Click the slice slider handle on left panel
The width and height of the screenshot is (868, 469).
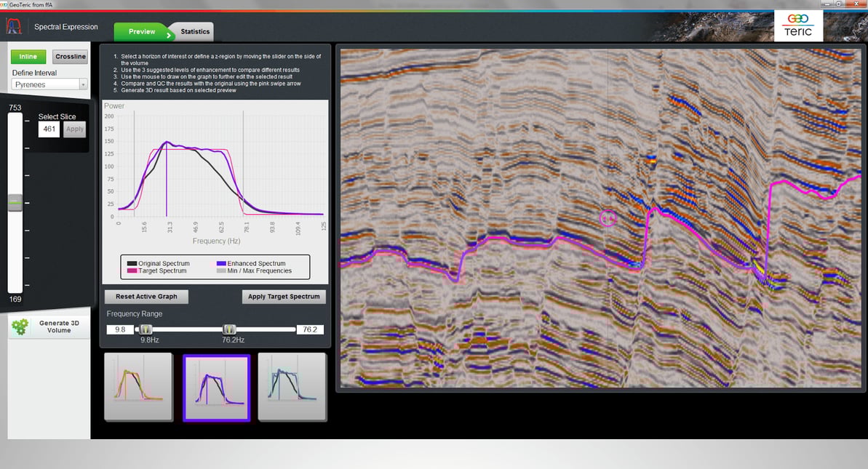click(15, 204)
